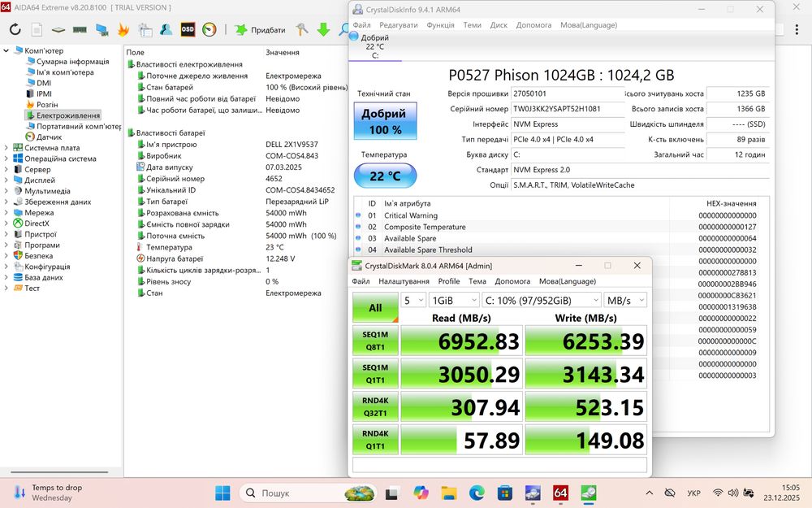Open the GPGPU monitor benchmark icon

pyautogui.click(x=102, y=29)
